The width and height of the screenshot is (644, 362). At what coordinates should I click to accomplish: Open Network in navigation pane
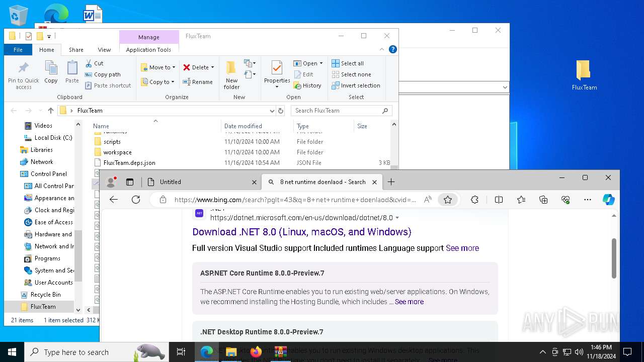point(42,162)
